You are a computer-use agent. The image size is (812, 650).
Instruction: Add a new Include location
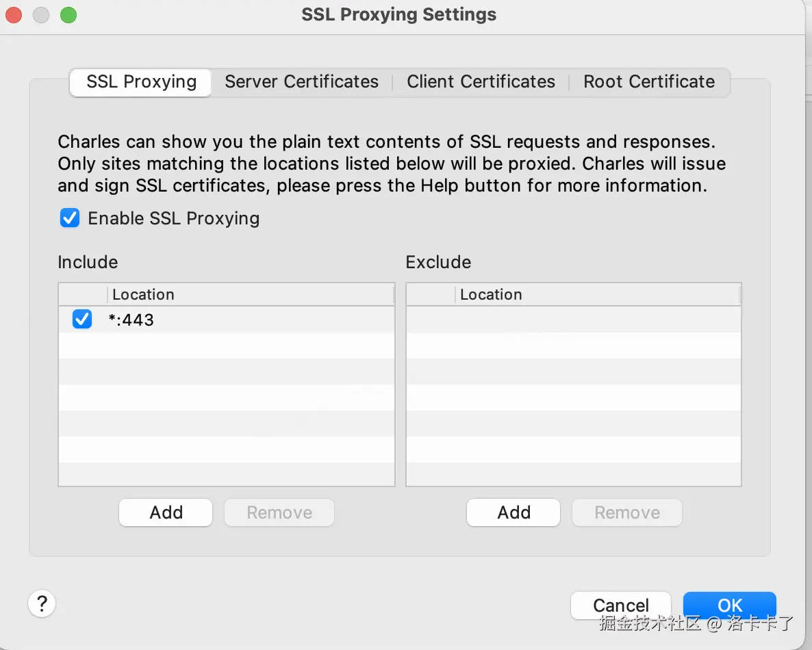coord(166,512)
